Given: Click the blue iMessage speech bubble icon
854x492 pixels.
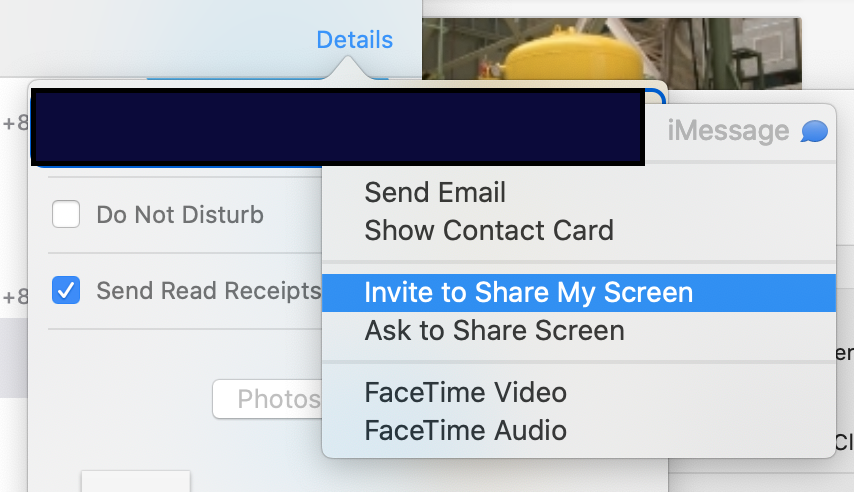Looking at the screenshot, I should pyautogui.click(x=814, y=131).
